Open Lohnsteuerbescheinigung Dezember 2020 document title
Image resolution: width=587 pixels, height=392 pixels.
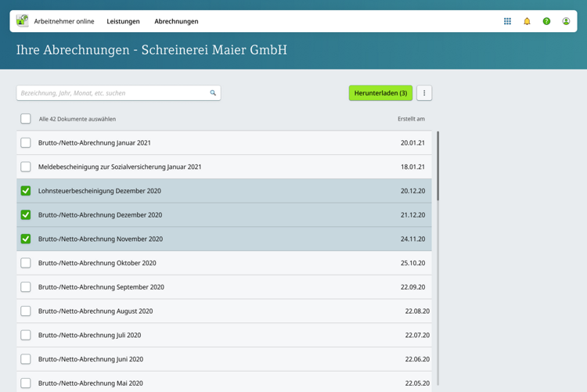pos(99,191)
